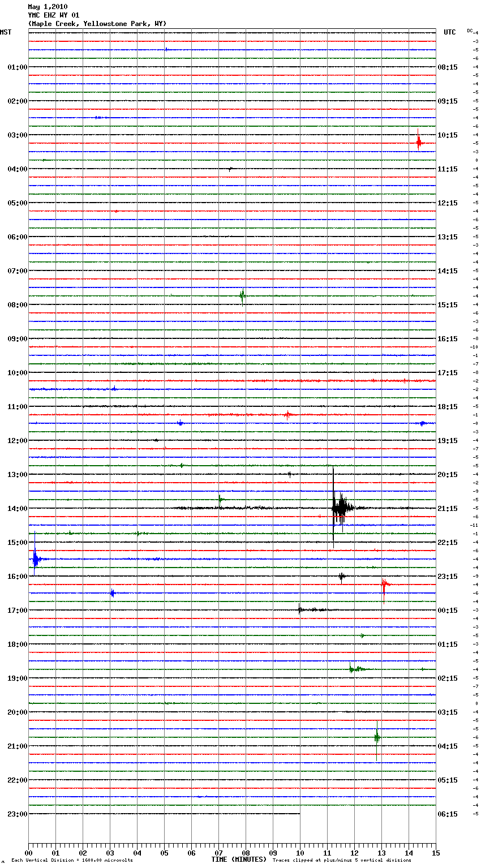Click the "00" minute tick on the bottom axis
Screen dimensions: 481x868
point(28,853)
